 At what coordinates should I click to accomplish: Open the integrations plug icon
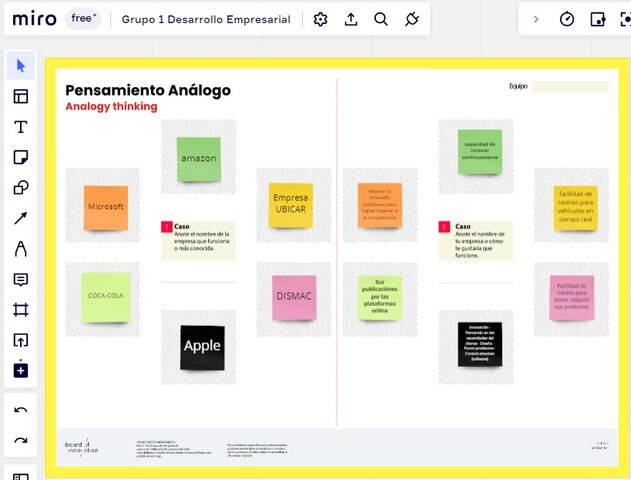tap(412, 19)
